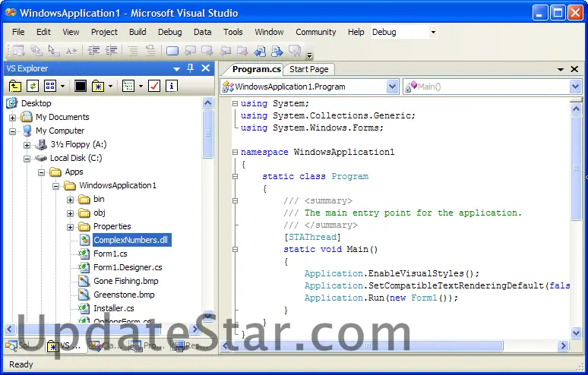Select Gone Fishing.bmp file

(125, 281)
